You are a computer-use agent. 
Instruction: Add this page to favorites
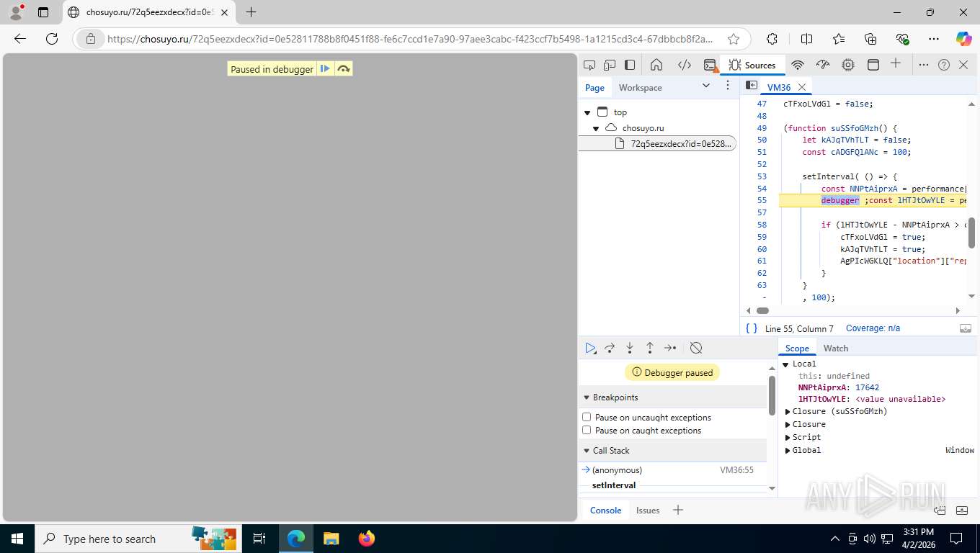click(x=734, y=39)
